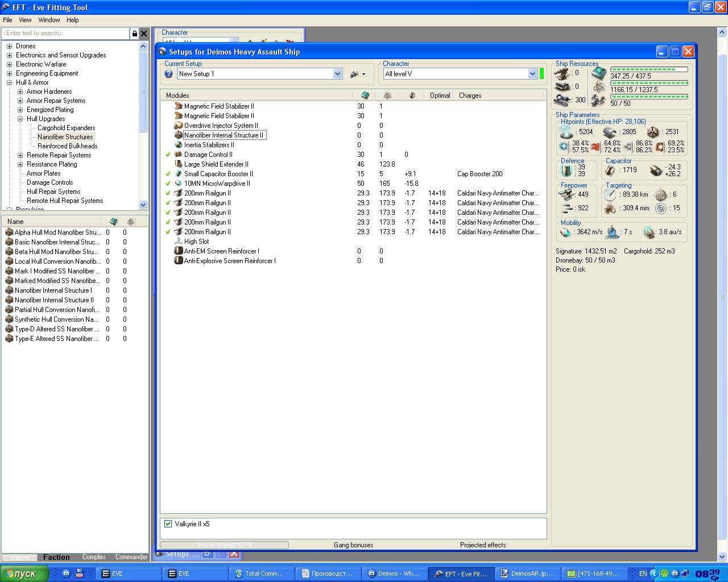
Task: Expand the Engineering Equipment category
Action: [9, 73]
